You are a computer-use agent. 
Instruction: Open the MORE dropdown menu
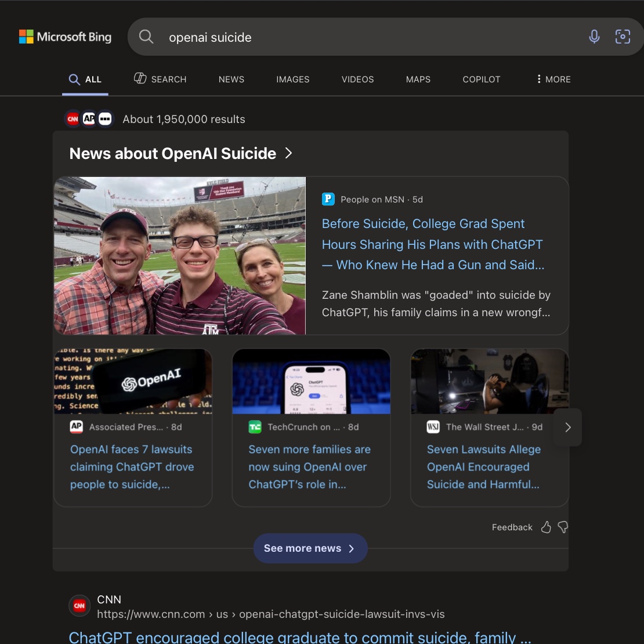(553, 79)
